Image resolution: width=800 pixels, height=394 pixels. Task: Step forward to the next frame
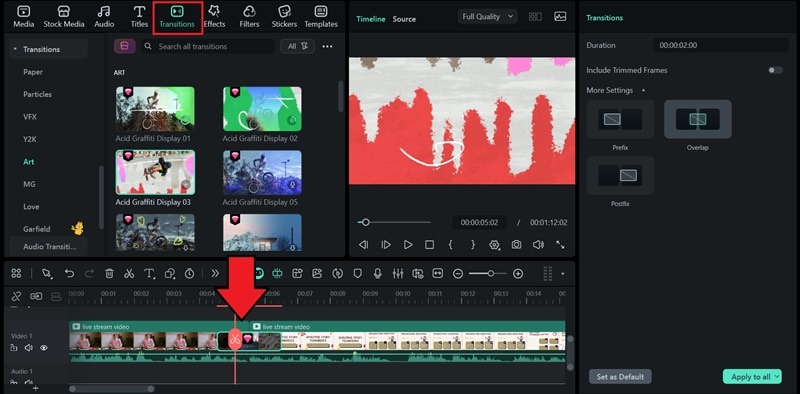click(x=386, y=245)
